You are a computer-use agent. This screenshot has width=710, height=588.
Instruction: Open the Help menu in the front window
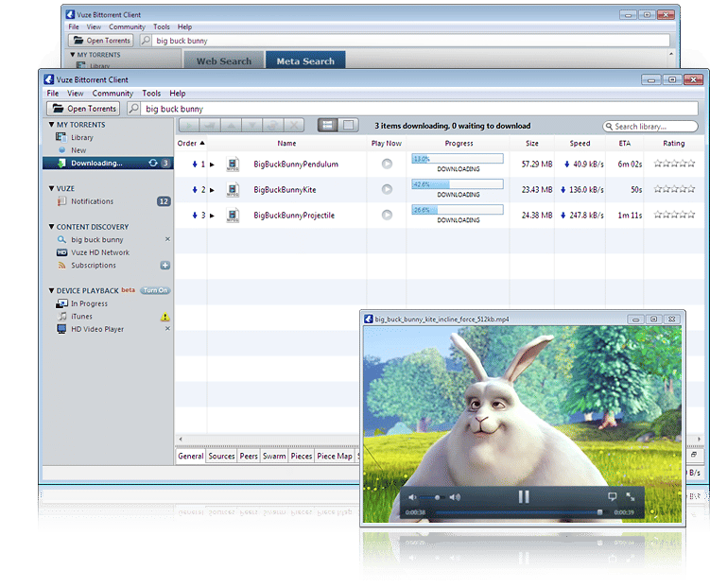click(x=178, y=94)
